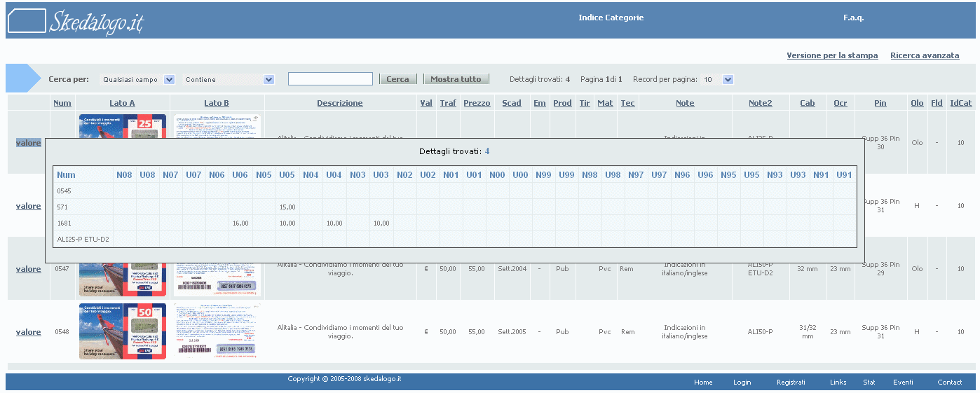Open the Ricerca avanzata link

point(925,55)
